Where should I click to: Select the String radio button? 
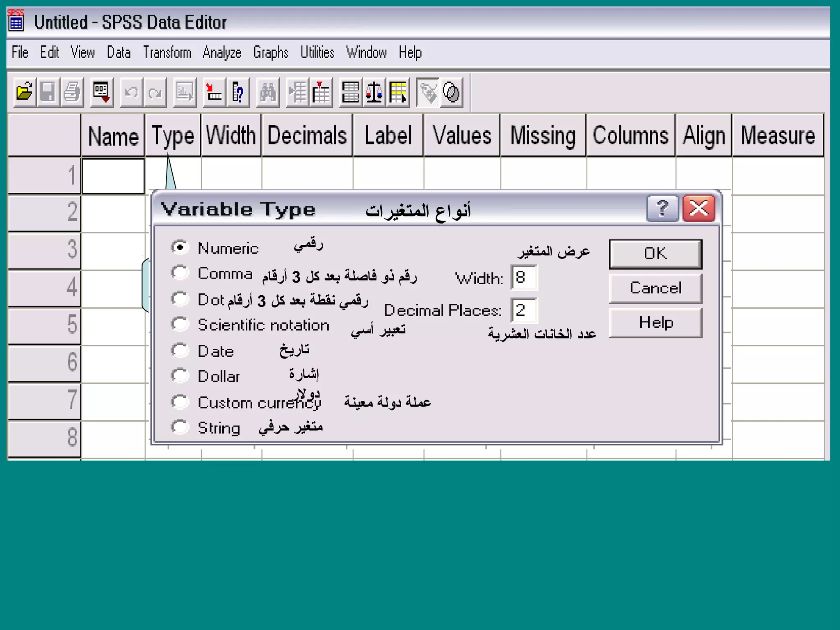pos(180,427)
